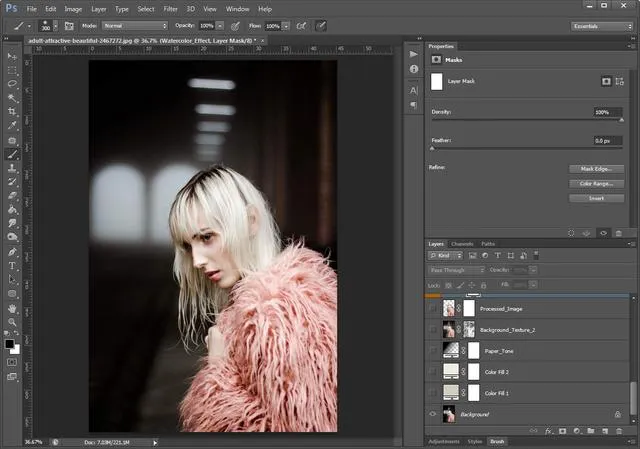
Task: Create new fill or adjustment layer
Action: click(x=576, y=431)
